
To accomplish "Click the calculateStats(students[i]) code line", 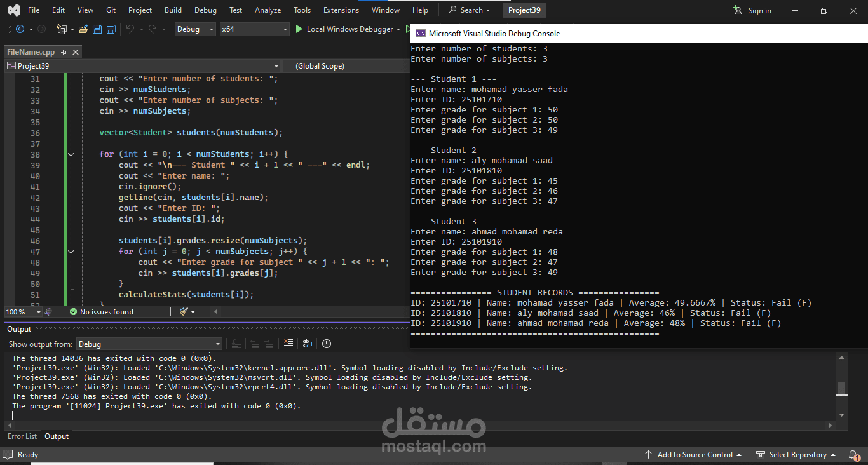I will pos(186,295).
